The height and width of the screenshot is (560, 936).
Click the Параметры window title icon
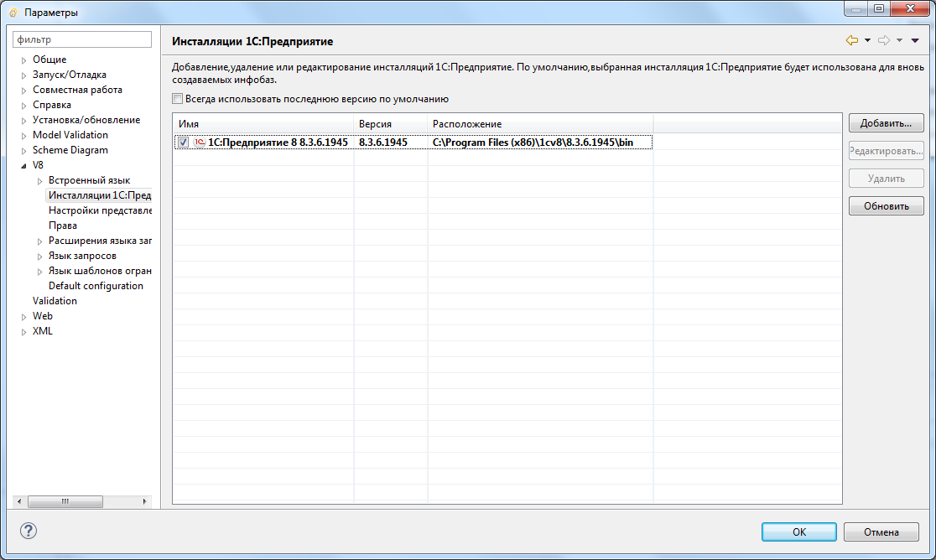[13, 13]
